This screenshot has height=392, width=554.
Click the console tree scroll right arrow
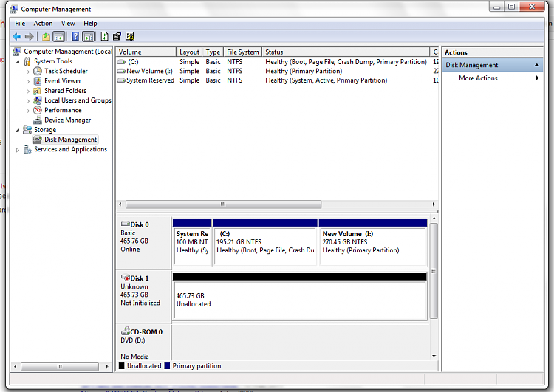tap(107, 367)
